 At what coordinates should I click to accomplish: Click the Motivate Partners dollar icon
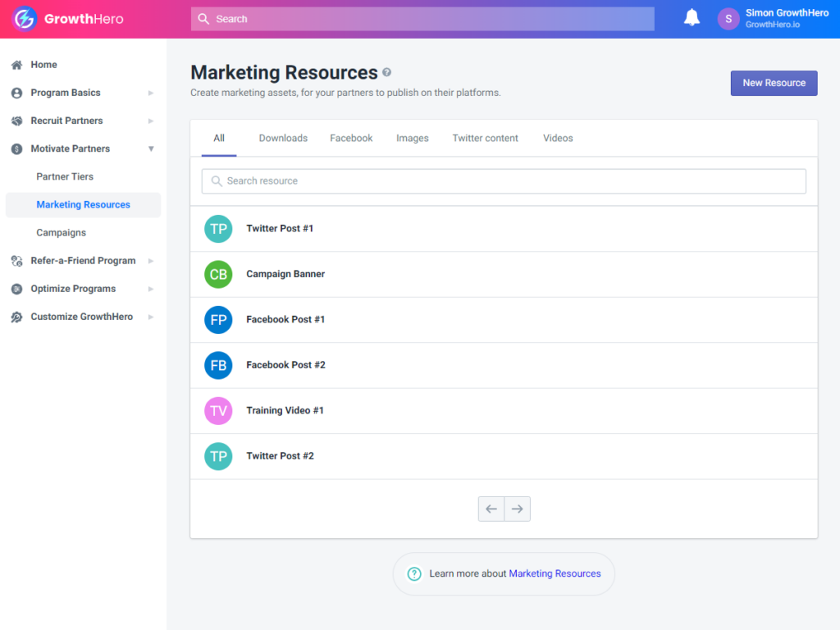coord(16,148)
